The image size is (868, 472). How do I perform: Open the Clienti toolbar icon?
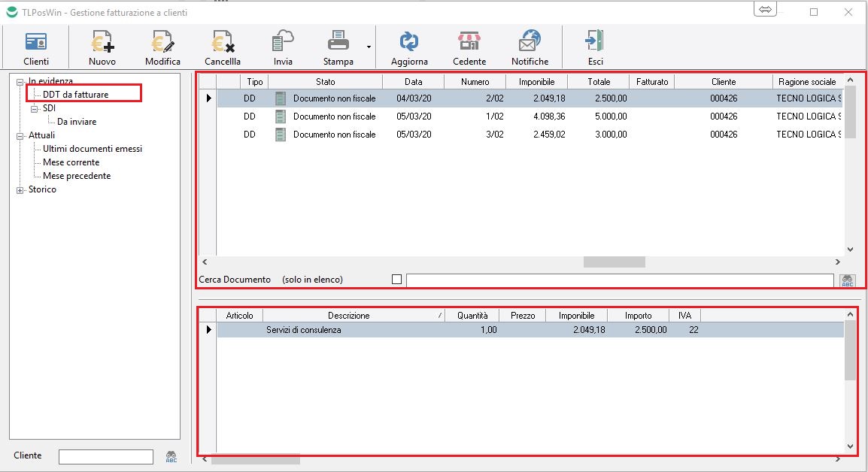click(36, 42)
